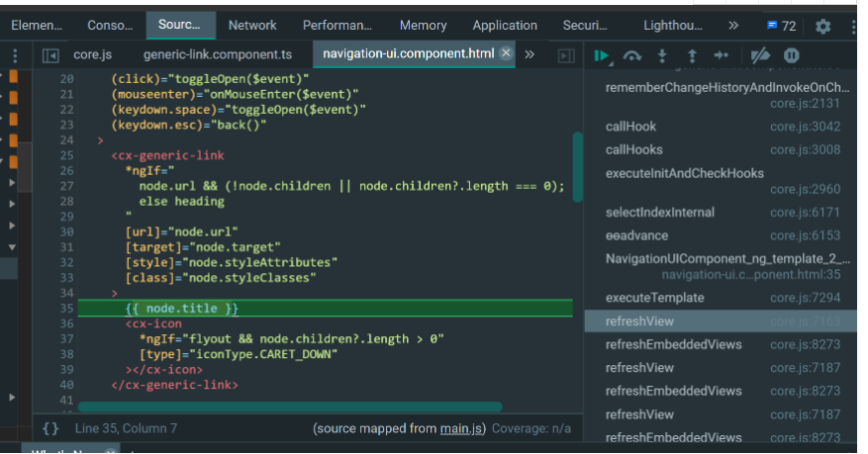The height and width of the screenshot is (454, 868).
Task: Open generic-link.component.ts file tab
Action: [218, 54]
